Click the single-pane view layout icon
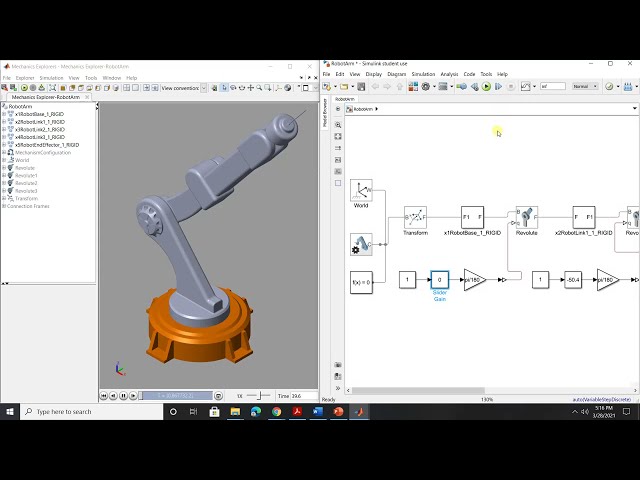Image resolution: width=640 pixels, height=480 pixels. tap(136, 88)
